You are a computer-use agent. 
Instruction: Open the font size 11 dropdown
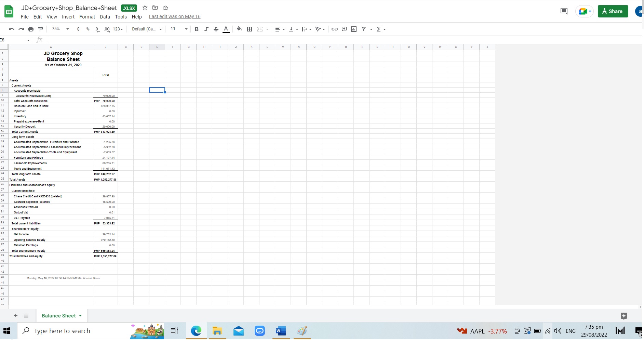[x=179, y=29]
